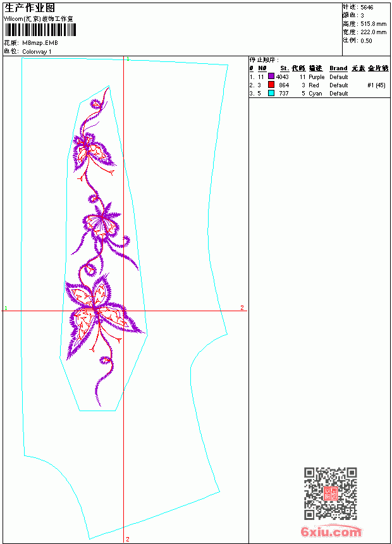Click the red color swatch for thread 864
This screenshot has width=392, height=544.
(271, 85)
